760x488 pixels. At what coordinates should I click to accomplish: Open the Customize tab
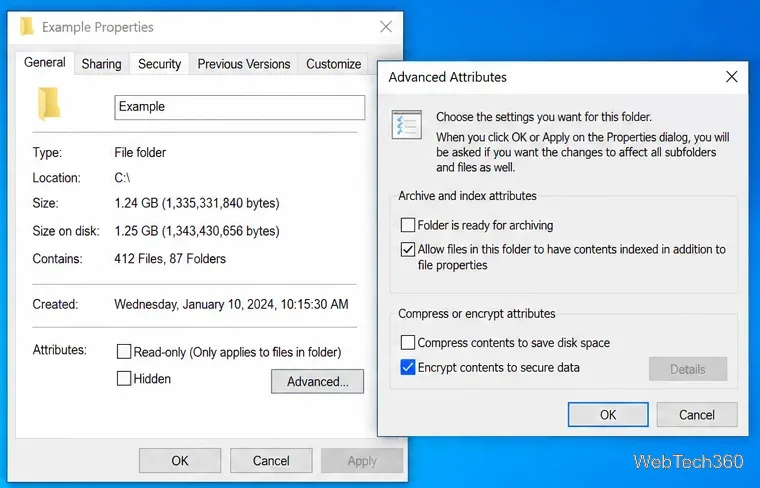[333, 64]
